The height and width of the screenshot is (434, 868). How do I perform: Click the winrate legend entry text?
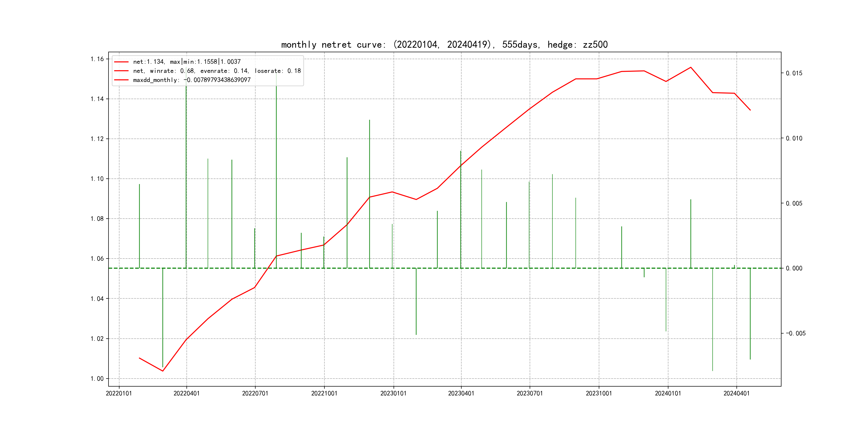pyautogui.click(x=217, y=71)
